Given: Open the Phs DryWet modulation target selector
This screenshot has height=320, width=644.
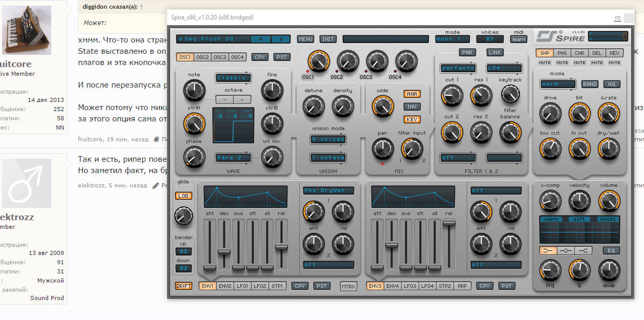Looking at the screenshot, I should [328, 190].
